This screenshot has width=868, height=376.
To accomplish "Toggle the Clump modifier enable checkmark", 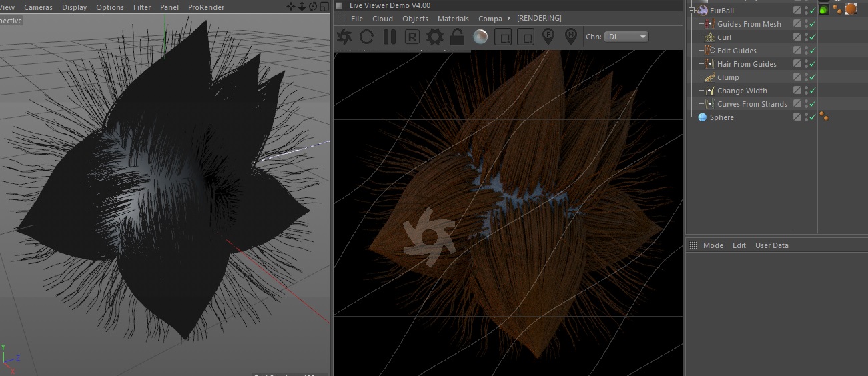I will coord(812,77).
